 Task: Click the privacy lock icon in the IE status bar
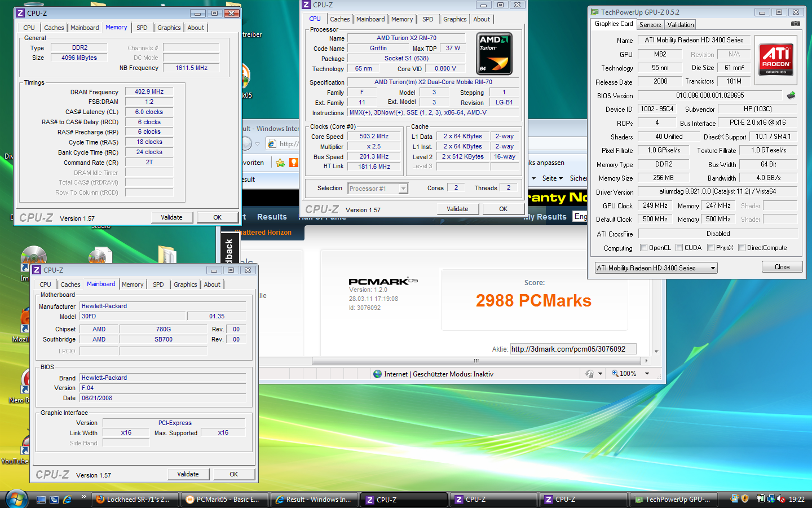coord(589,374)
